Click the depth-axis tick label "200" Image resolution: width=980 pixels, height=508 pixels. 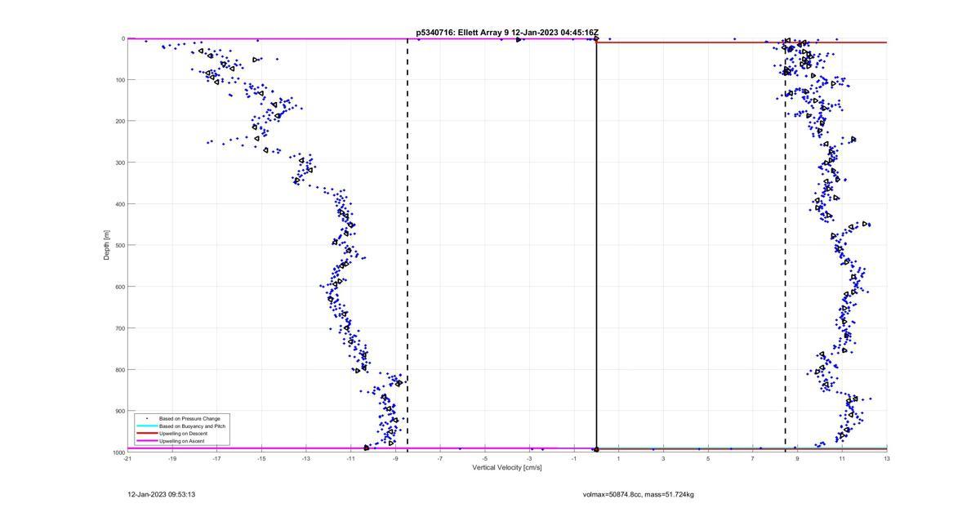pyautogui.click(x=119, y=121)
